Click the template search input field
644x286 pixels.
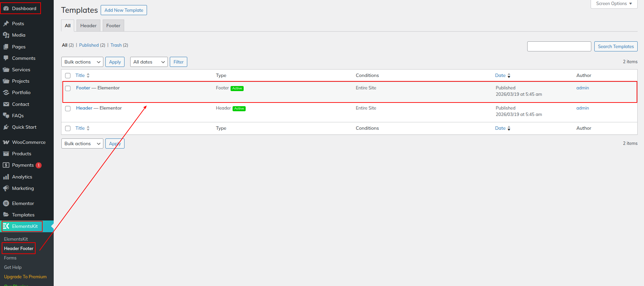559,46
